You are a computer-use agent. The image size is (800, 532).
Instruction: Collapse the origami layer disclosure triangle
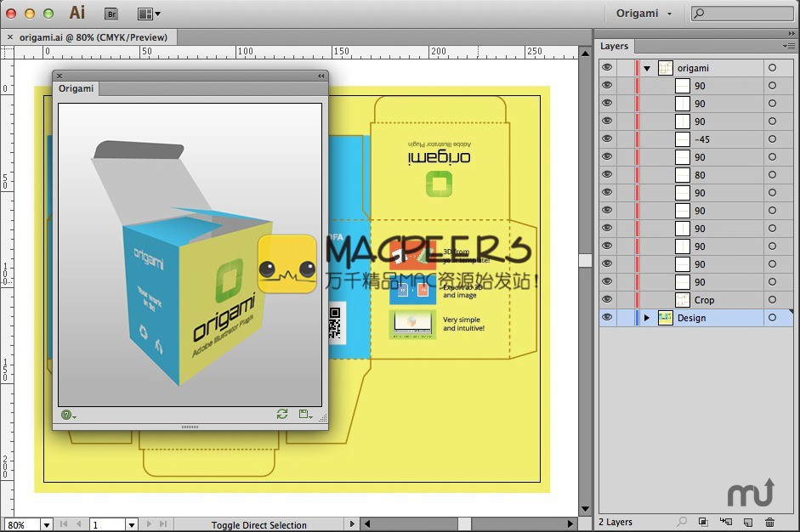tap(647, 68)
